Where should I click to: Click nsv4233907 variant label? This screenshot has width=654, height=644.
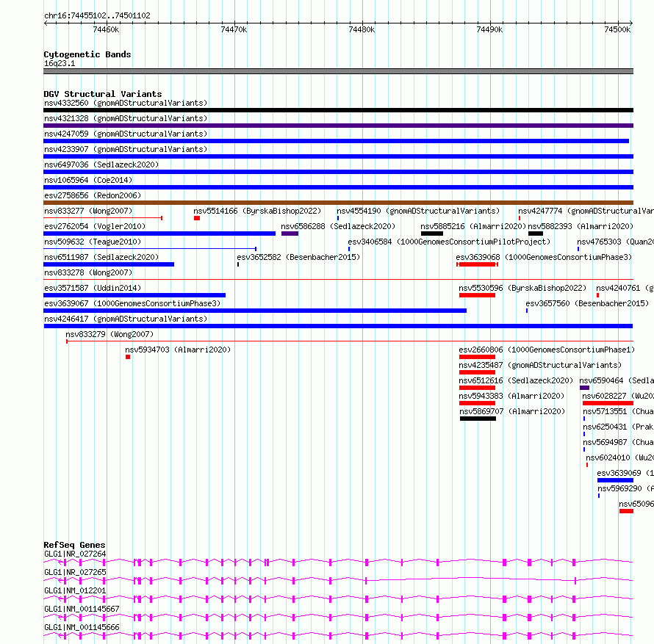(126, 149)
